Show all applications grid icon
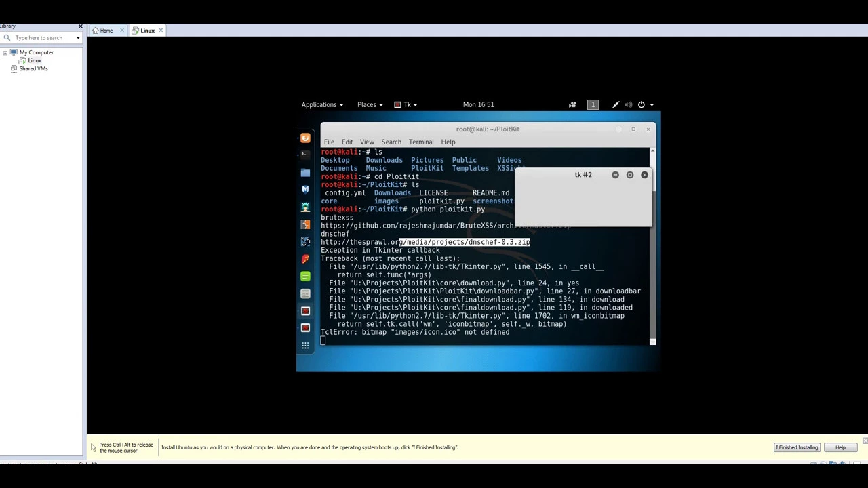The height and width of the screenshot is (488, 868). coord(305,346)
